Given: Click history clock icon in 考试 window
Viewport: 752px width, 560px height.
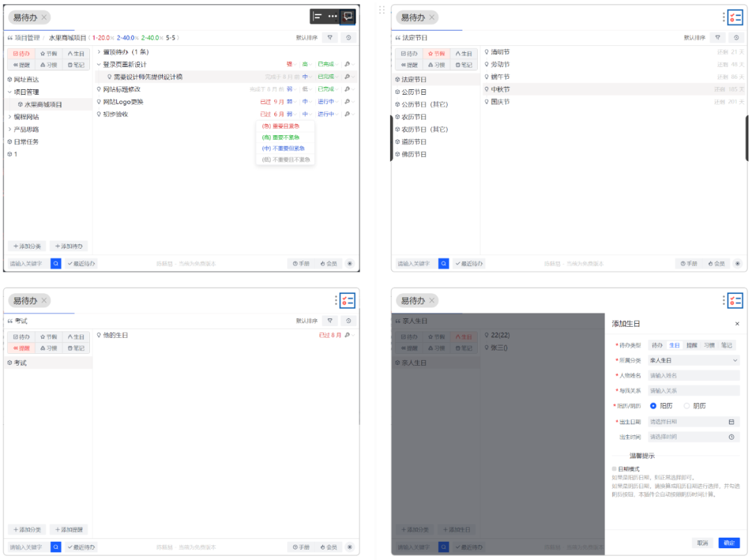Looking at the screenshot, I should [x=349, y=320].
